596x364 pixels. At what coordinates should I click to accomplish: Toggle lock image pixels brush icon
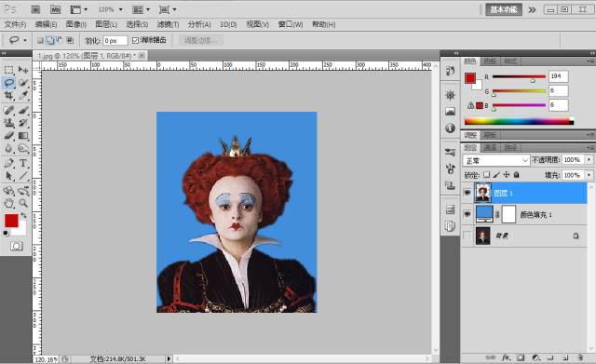(496, 175)
